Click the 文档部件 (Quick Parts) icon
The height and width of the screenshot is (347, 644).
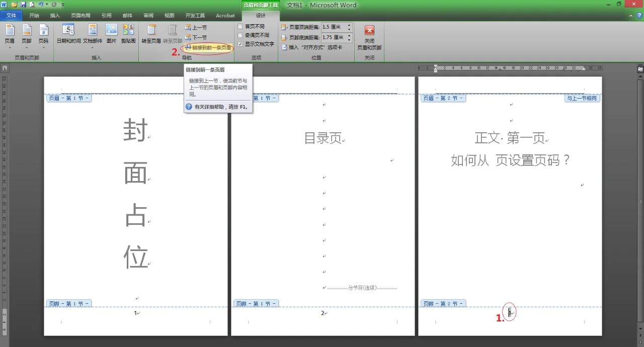[93, 31]
